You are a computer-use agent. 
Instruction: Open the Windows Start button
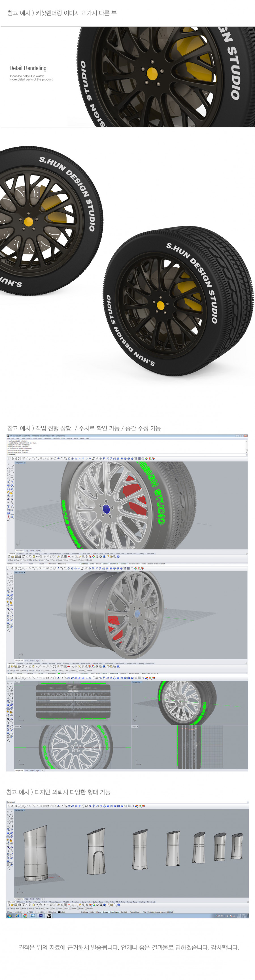click(10, 916)
